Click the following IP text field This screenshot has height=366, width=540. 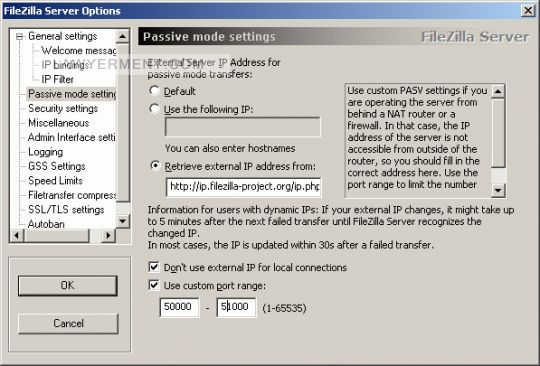(x=243, y=127)
